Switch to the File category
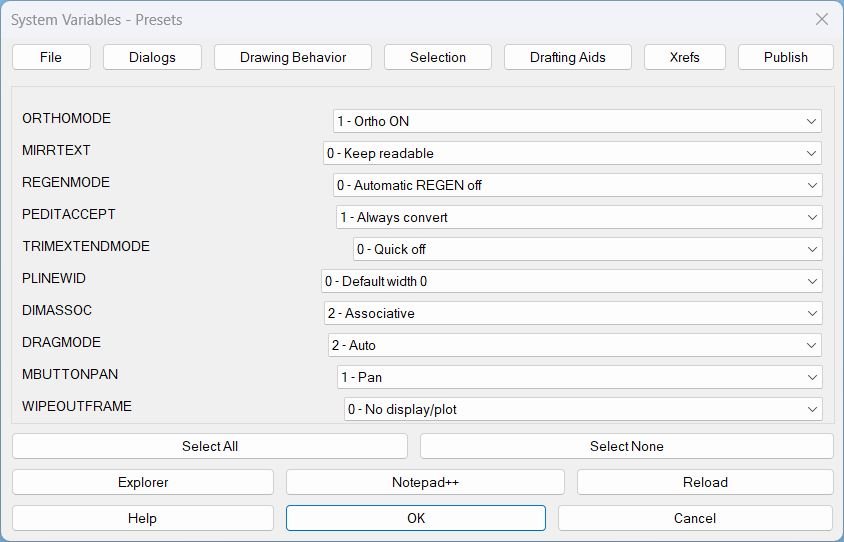This screenshot has width=844, height=542. coord(51,57)
